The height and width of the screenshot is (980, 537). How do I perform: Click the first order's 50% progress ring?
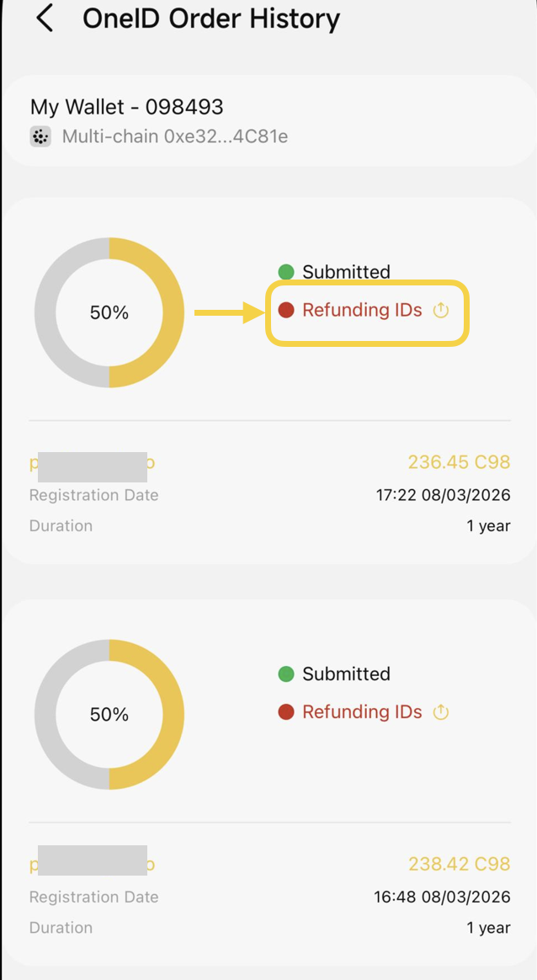(x=109, y=312)
